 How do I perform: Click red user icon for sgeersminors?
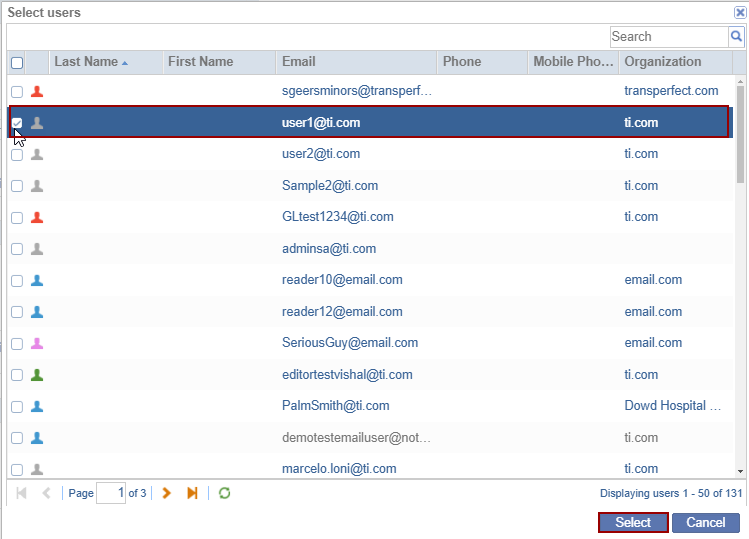pos(37,91)
